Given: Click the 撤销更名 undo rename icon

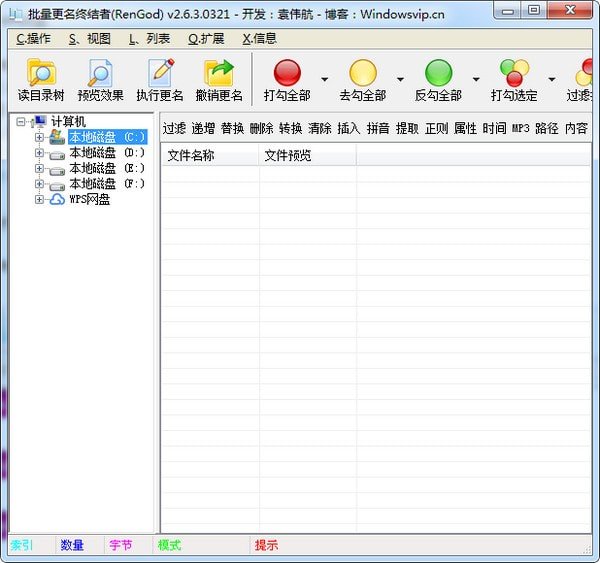Looking at the screenshot, I should (x=219, y=73).
